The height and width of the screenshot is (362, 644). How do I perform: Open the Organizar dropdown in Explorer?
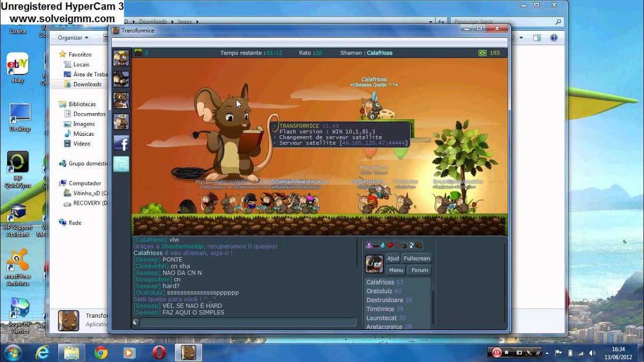pos(73,38)
